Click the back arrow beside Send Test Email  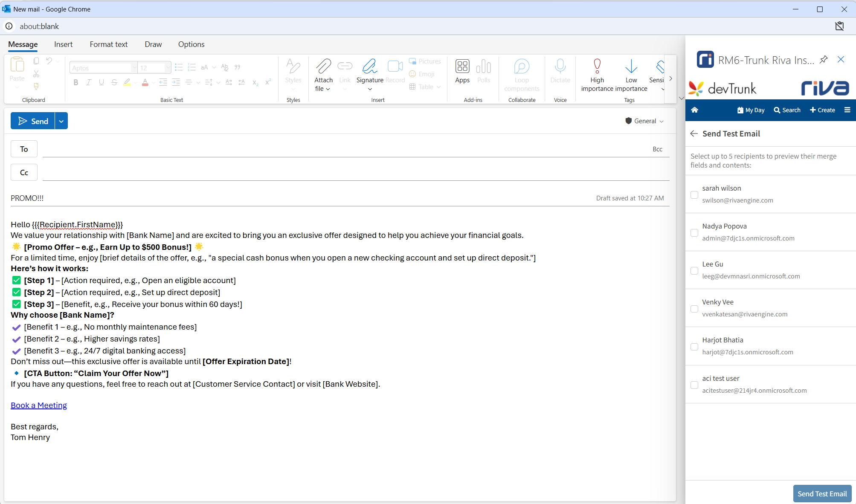(x=694, y=133)
